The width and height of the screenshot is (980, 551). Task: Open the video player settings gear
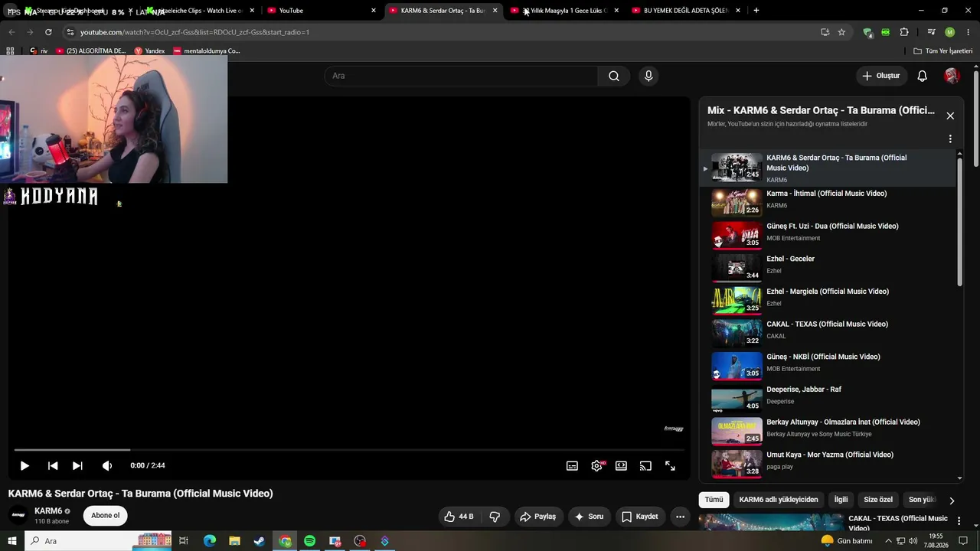pos(596,465)
